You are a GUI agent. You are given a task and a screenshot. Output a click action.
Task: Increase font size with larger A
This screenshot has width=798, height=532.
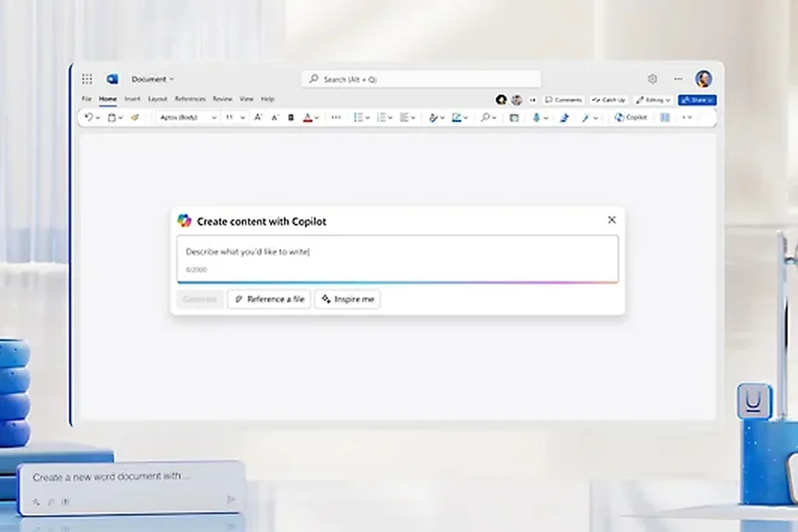tap(259, 117)
